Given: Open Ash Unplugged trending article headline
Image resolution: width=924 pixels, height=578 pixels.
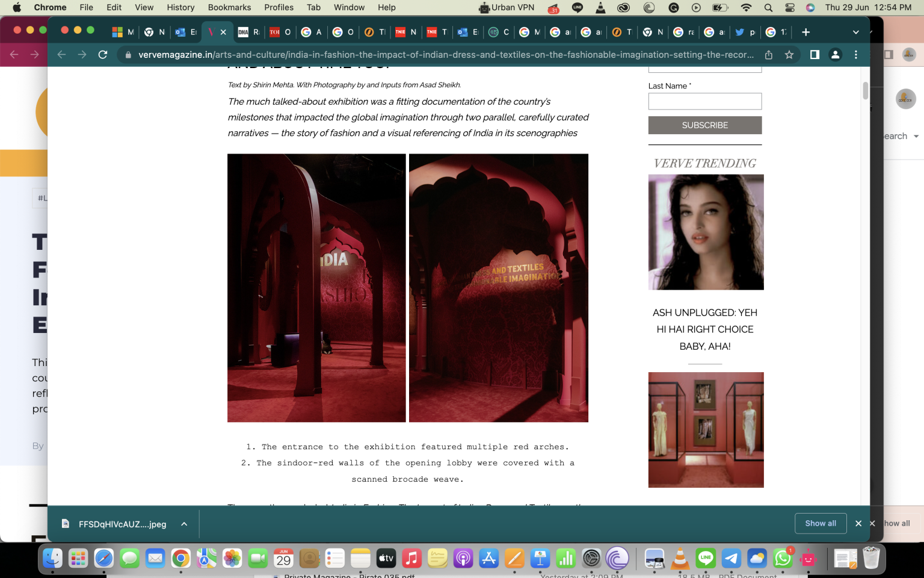Looking at the screenshot, I should point(705,329).
